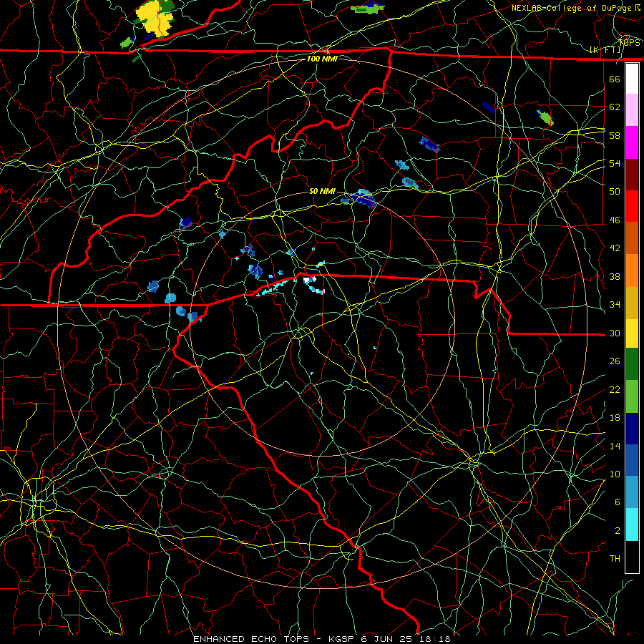The height and width of the screenshot is (644, 644).
Task: Click the white swatch on the tops scale
Action: pos(632,79)
